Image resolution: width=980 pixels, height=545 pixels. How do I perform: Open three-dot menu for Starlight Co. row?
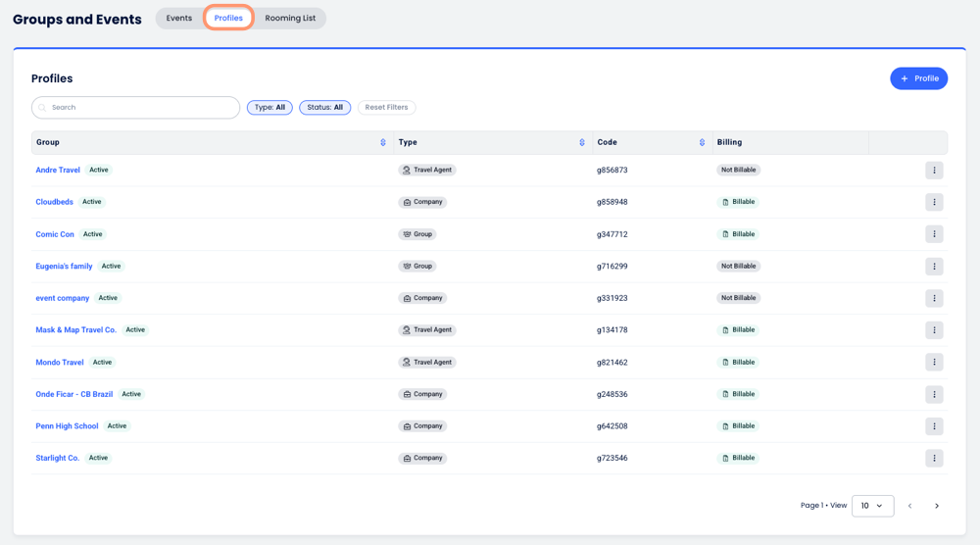tap(934, 459)
